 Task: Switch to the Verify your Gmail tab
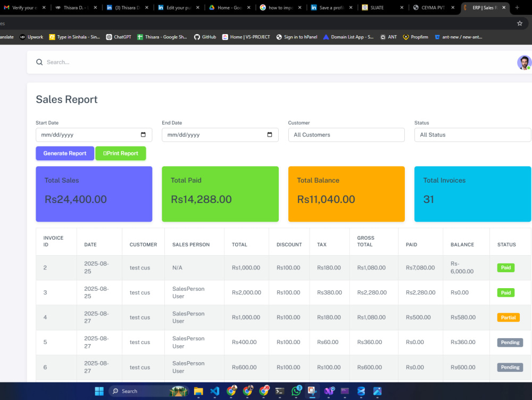click(24, 7)
